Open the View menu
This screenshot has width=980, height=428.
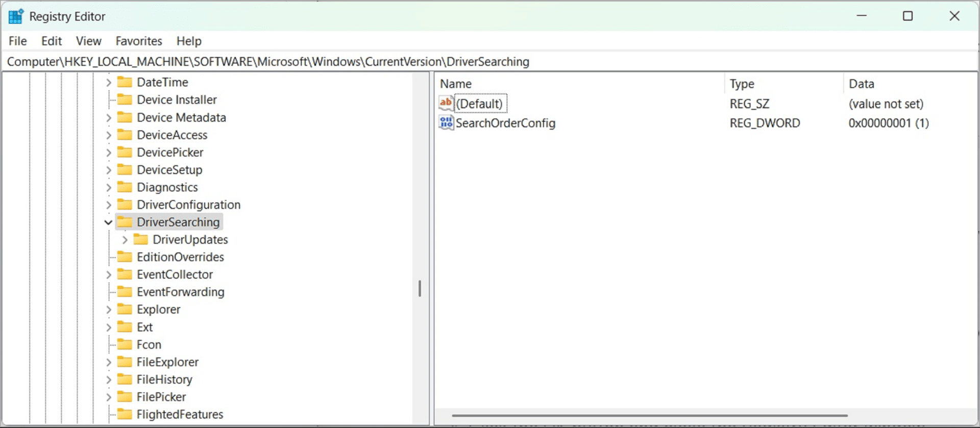pyautogui.click(x=89, y=41)
